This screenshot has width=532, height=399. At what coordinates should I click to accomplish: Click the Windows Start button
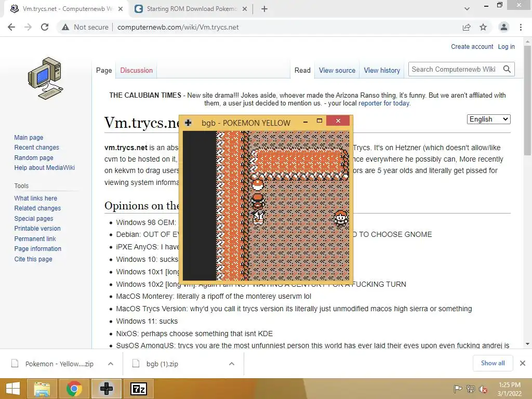pos(13,389)
